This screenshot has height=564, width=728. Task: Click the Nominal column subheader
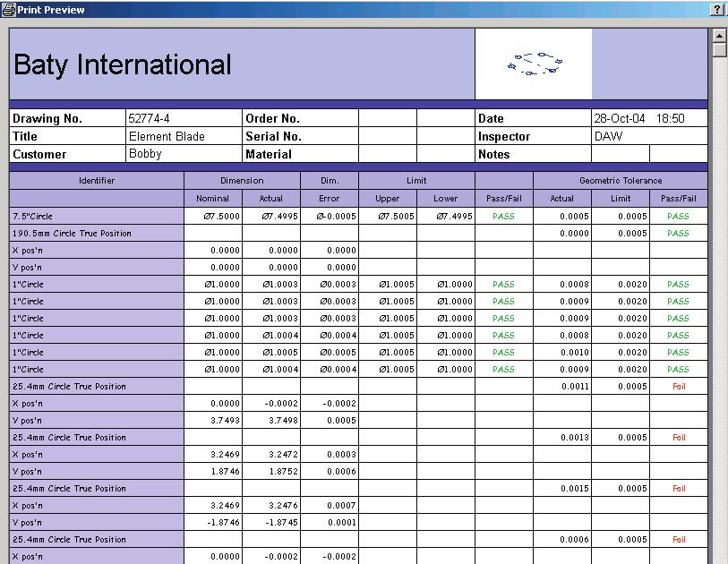(x=212, y=198)
